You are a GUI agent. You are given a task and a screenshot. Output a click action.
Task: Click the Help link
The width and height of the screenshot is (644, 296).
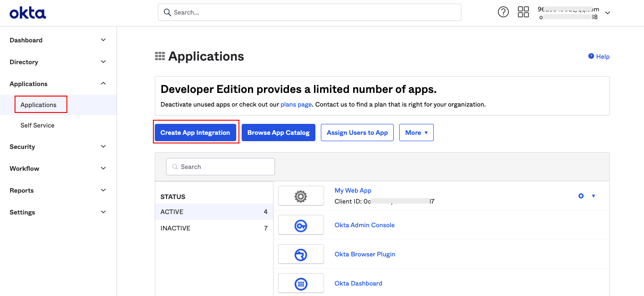pos(603,56)
